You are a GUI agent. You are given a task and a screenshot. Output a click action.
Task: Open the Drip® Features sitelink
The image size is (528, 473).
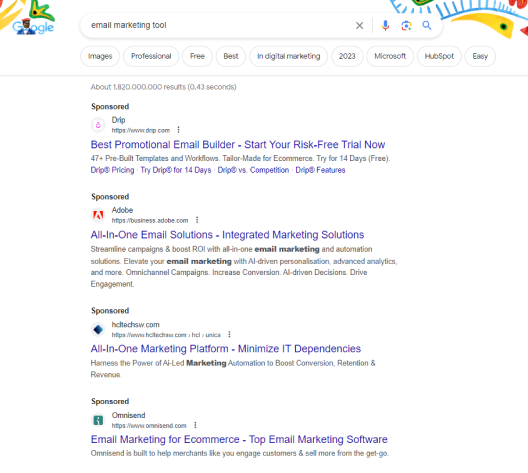[320, 170]
